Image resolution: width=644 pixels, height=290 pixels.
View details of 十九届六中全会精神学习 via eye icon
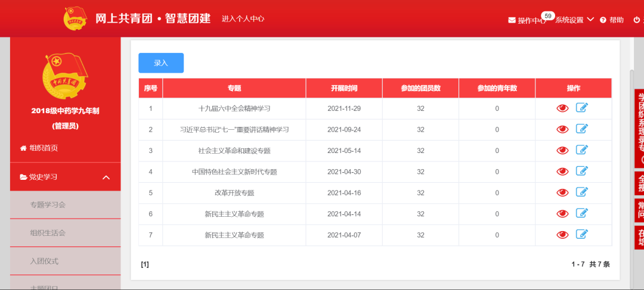pos(562,108)
